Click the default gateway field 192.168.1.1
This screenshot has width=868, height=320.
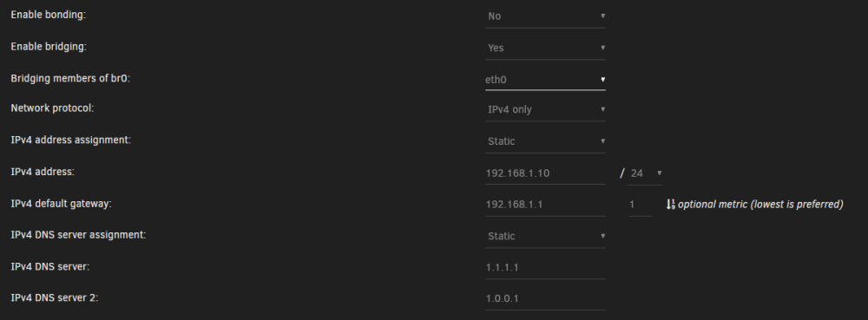click(545, 205)
